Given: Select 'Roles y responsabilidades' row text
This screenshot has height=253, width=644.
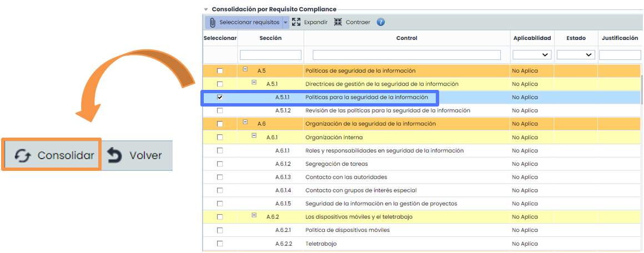Looking at the screenshot, I should pyautogui.click(x=384, y=151).
